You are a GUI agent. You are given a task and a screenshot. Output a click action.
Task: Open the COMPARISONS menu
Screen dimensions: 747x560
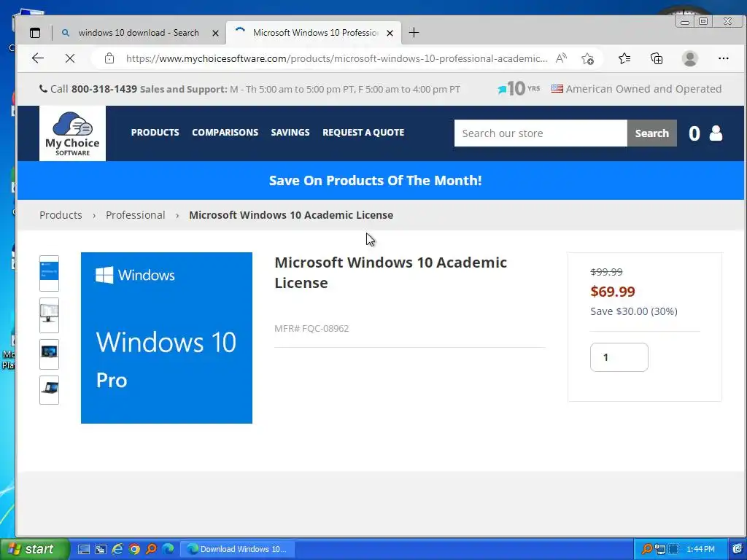click(225, 133)
